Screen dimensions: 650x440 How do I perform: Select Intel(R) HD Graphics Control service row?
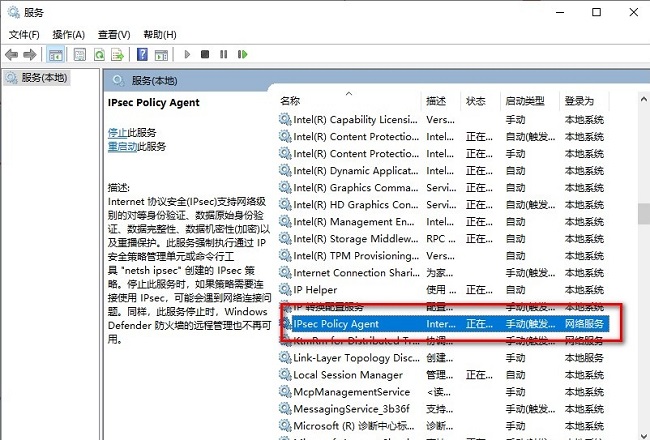pos(443,204)
